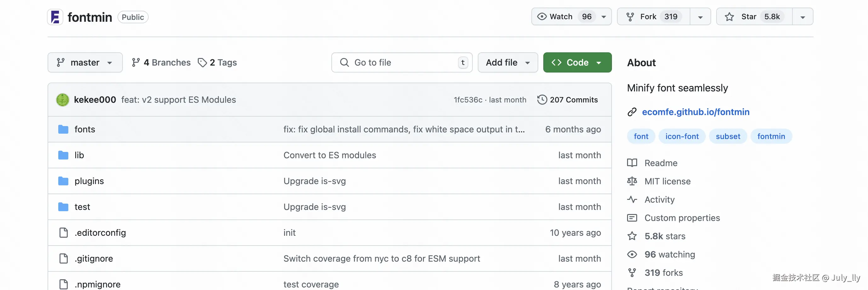Click the Activity pulse icon
Screen dimensions: 868x290
click(632, 200)
